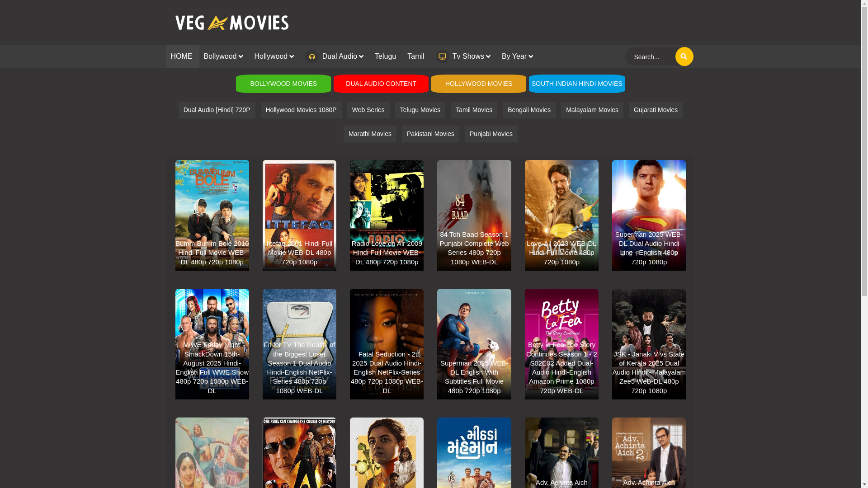Viewport: 868px width, 488px height.
Task: Click the headphone icon beside Dual Audio
Action: 311,56
